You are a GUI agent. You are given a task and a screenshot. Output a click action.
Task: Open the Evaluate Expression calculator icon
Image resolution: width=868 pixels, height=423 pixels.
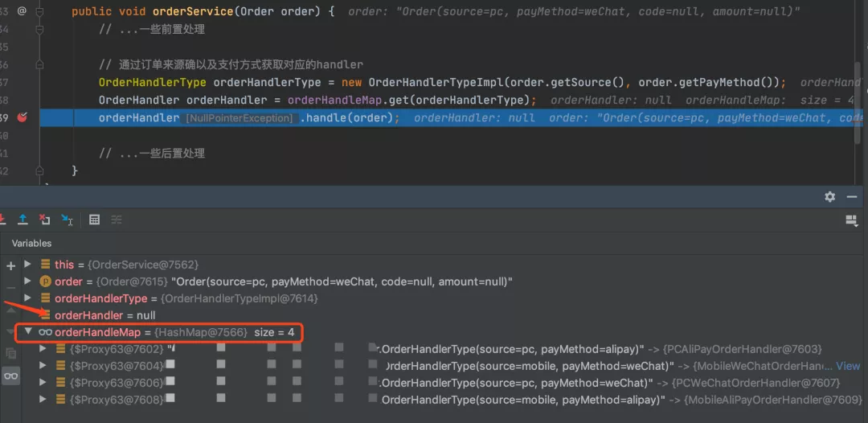[95, 220]
